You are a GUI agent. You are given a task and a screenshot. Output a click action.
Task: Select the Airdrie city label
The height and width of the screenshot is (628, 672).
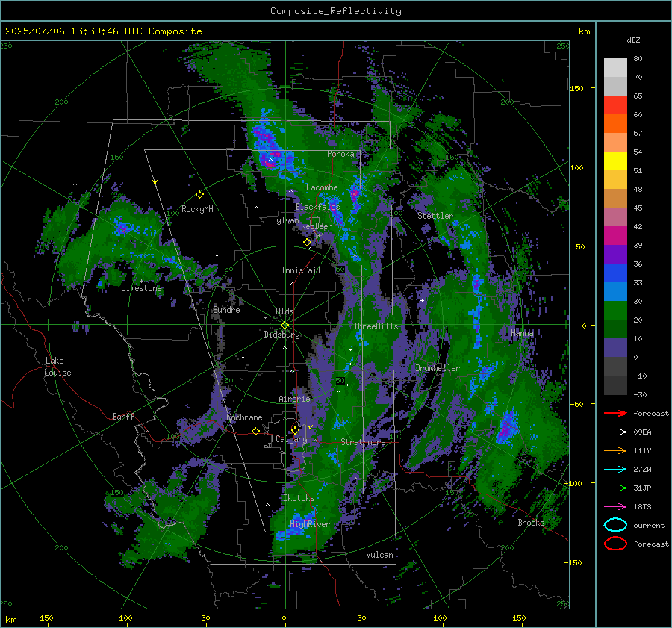point(294,399)
